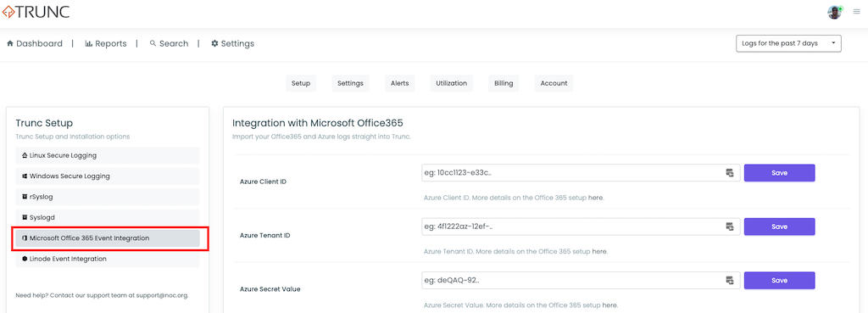This screenshot has width=868, height=313.
Task: Save the Azure Secret Value
Action: click(780, 280)
